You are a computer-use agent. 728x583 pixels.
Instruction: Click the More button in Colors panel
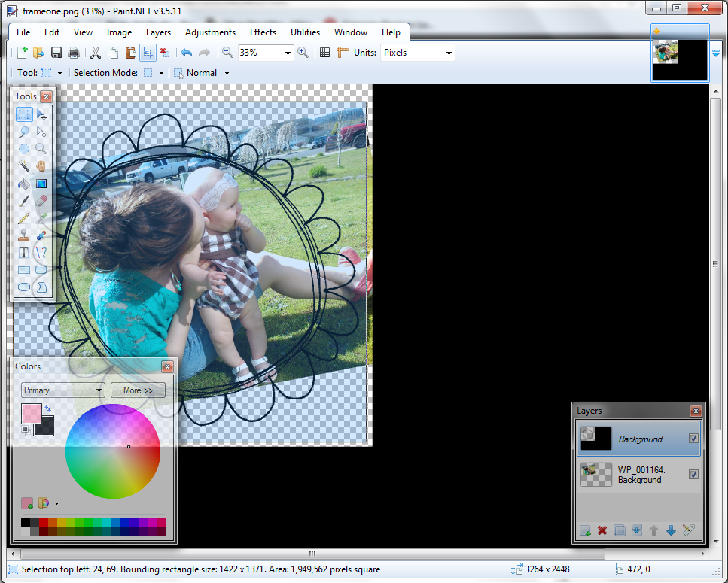pyautogui.click(x=138, y=390)
